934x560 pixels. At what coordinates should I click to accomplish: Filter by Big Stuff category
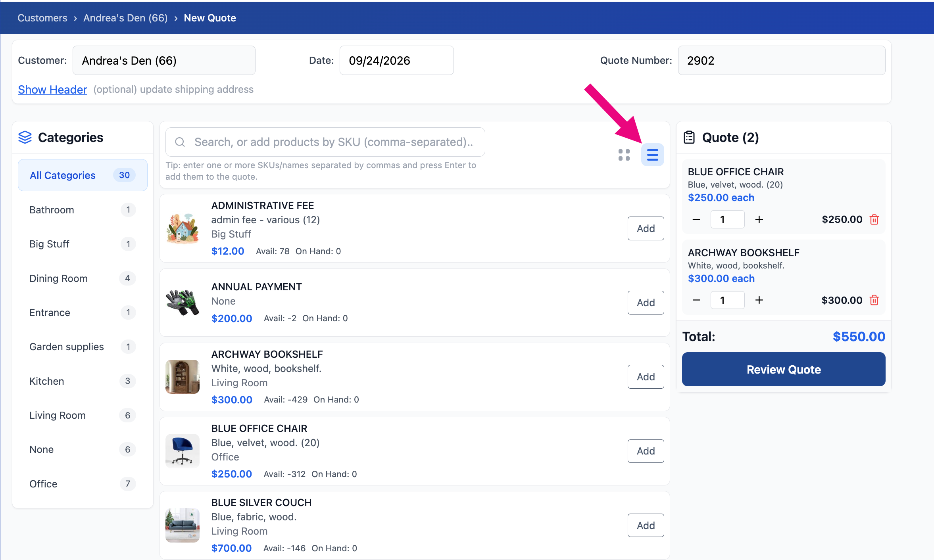point(83,244)
